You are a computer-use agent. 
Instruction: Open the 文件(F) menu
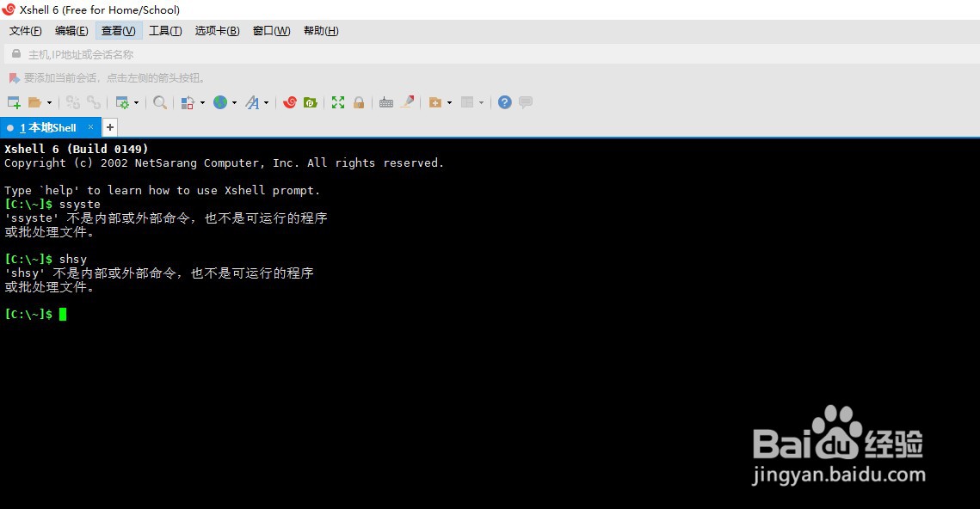[26, 31]
